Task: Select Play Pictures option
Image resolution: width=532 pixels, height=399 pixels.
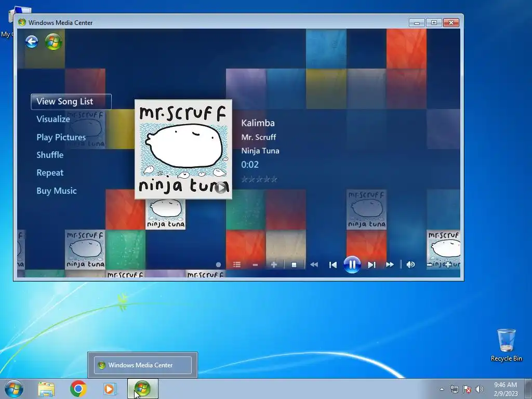Action: 61,137
